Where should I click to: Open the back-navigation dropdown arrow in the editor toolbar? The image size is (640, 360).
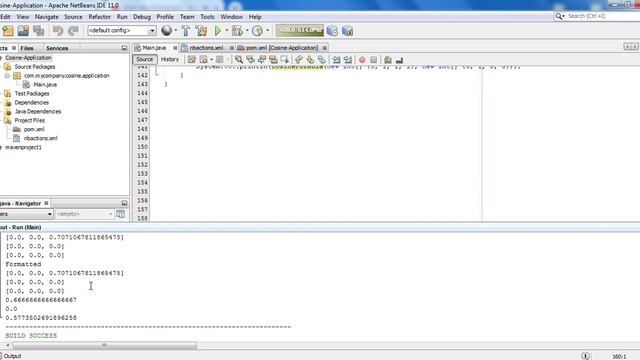click(211, 60)
